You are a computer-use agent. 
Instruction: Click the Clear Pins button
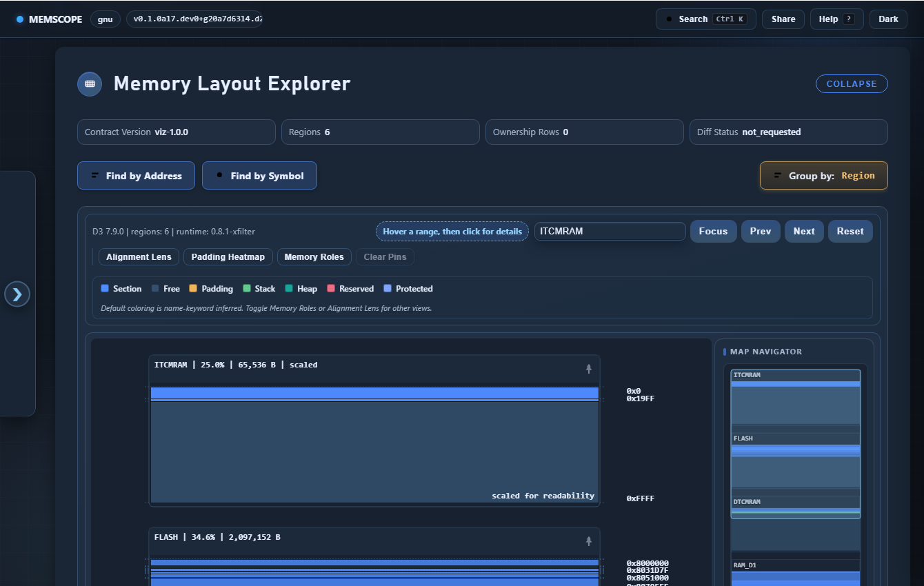385,257
